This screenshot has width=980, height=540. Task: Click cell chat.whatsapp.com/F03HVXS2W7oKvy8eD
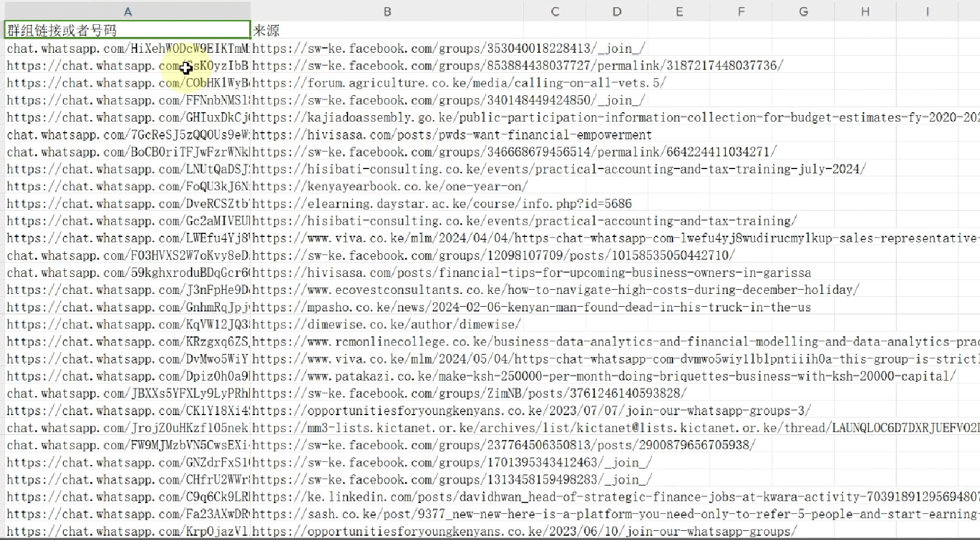point(127,255)
